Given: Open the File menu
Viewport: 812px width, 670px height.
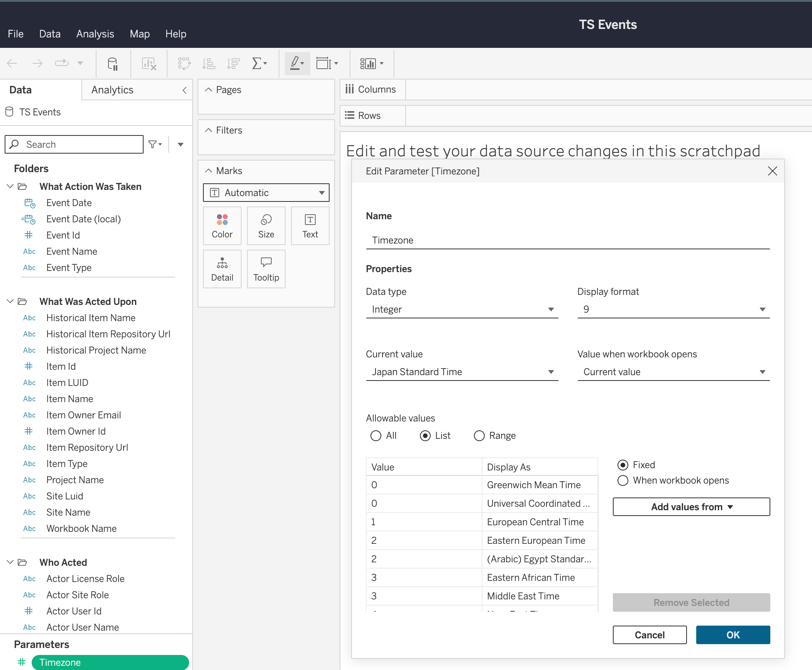Looking at the screenshot, I should coord(15,34).
